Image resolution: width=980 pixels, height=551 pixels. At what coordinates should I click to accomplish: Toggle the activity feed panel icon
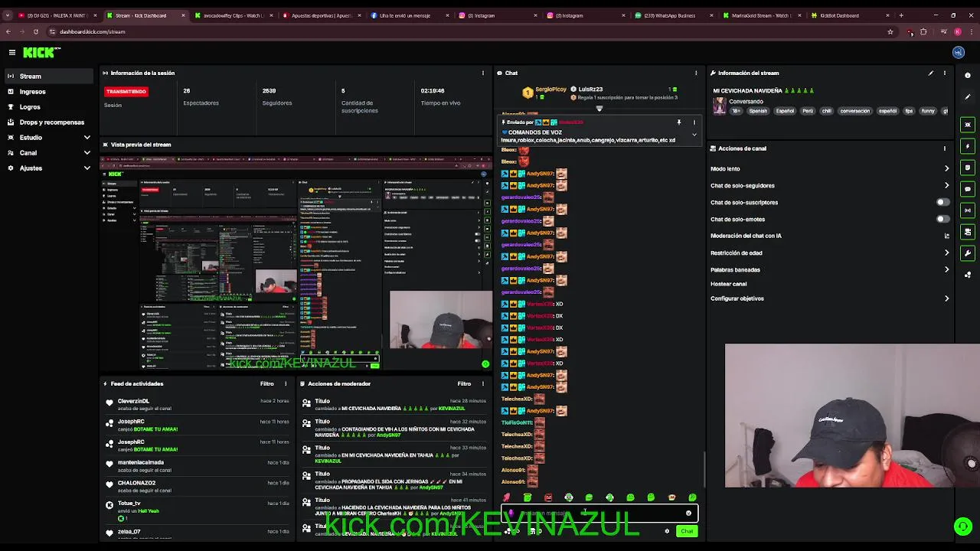point(969,168)
